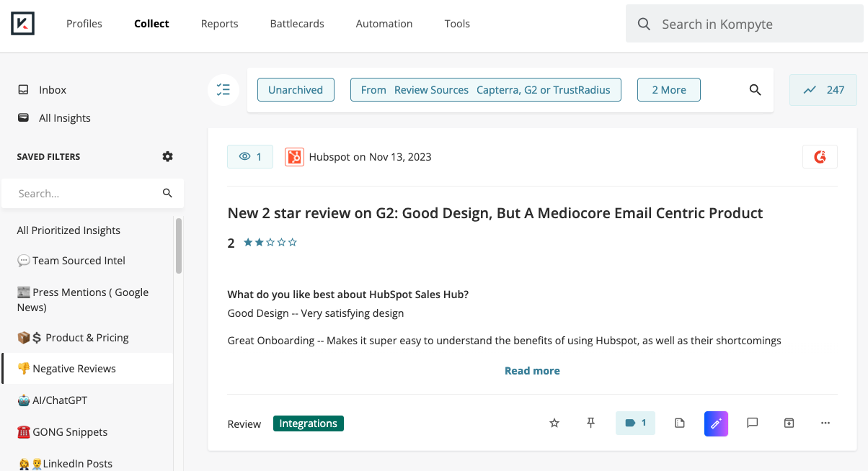Open the comment bubble icon
868x471 pixels.
[752, 423]
